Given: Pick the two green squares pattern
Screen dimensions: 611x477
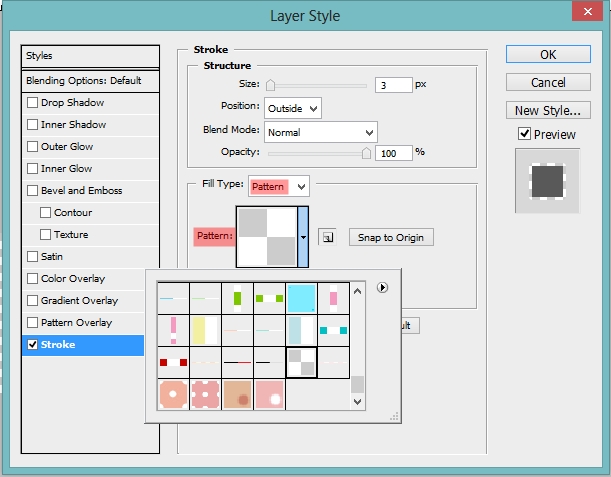Looking at the screenshot, I should 269,299.
